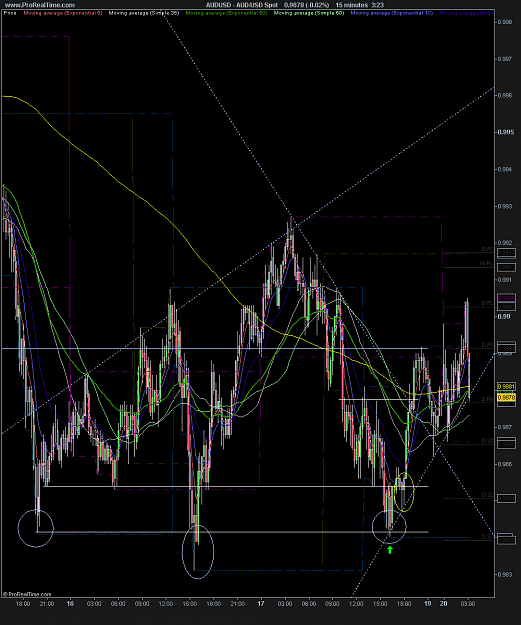Screen dimensions: 521x625
Task: Click the 0.996 price axis value
Action: (504, 95)
